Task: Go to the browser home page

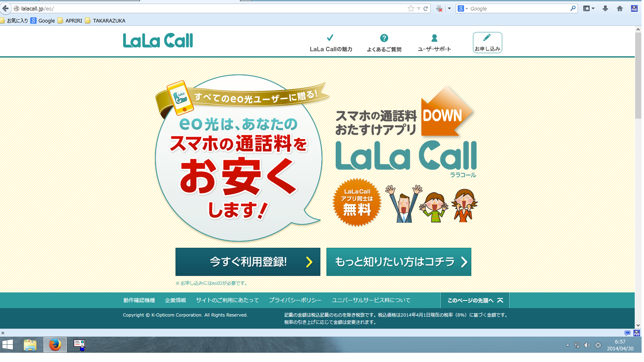Action: tap(620, 8)
